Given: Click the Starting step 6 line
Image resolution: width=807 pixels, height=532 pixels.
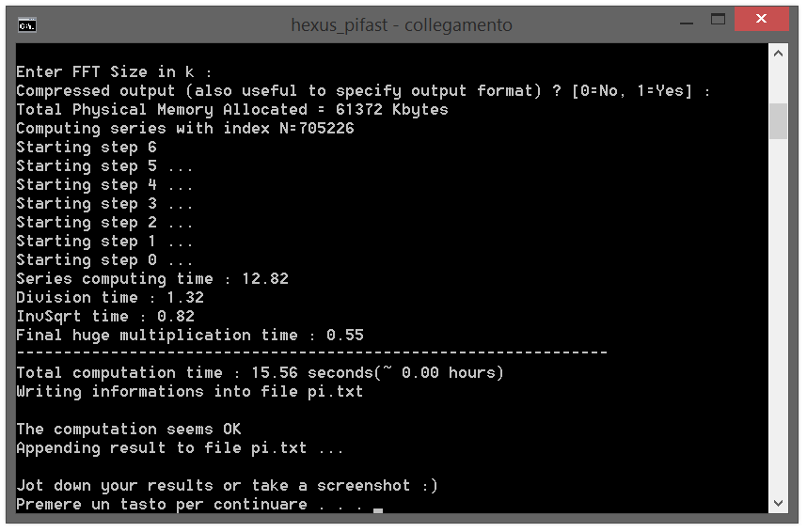Looking at the screenshot, I should 87,148.
